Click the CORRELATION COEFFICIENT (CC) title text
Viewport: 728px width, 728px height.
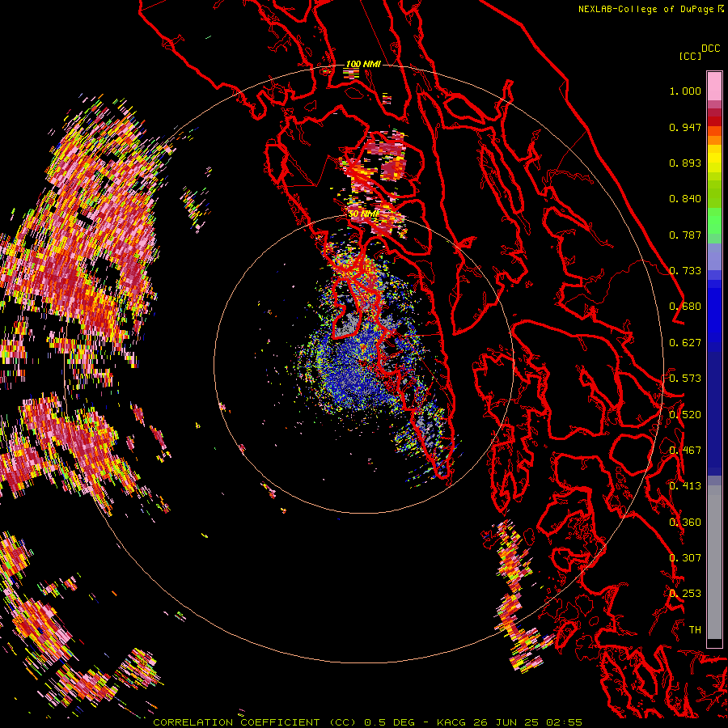[255, 722]
